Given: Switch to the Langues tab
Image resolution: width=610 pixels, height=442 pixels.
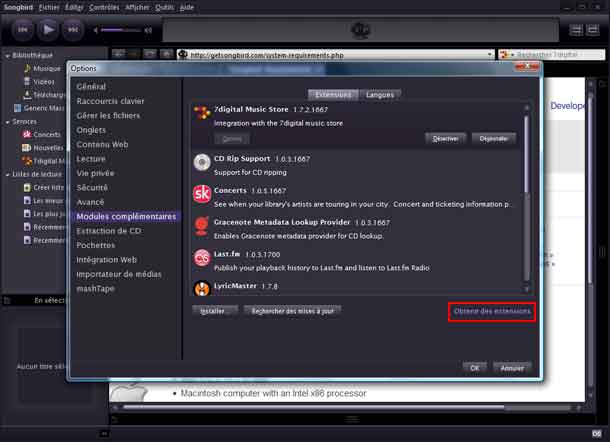Looking at the screenshot, I should coord(380,95).
